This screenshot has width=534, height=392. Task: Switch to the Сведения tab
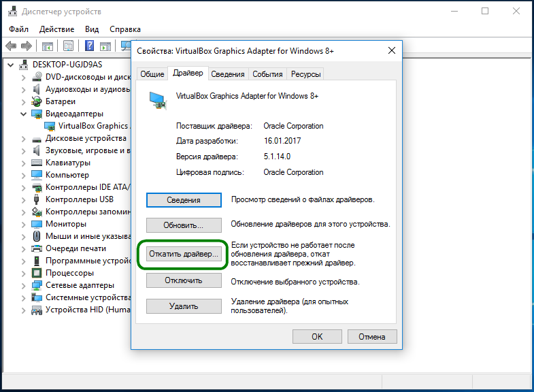point(228,74)
